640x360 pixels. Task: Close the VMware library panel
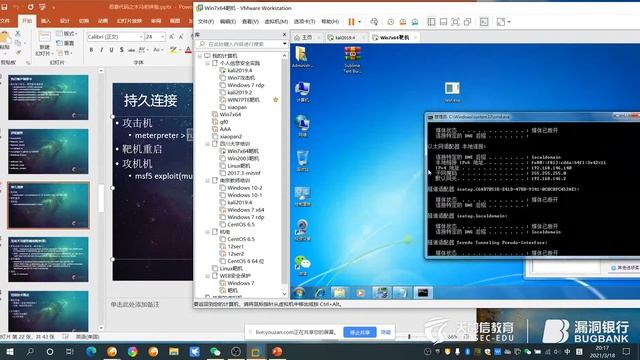(x=284, y=34)
